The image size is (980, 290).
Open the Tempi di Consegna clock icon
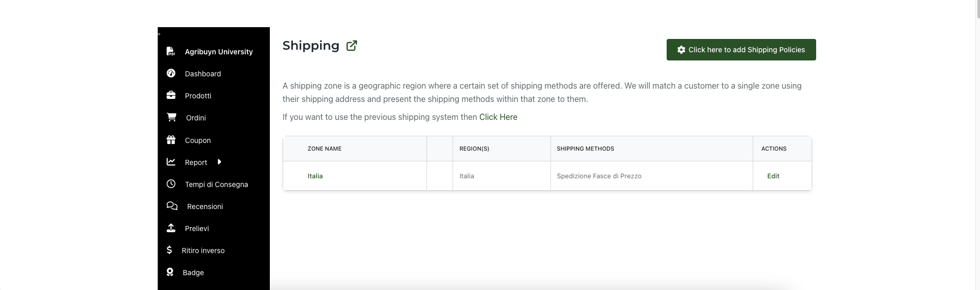[171, 184]
